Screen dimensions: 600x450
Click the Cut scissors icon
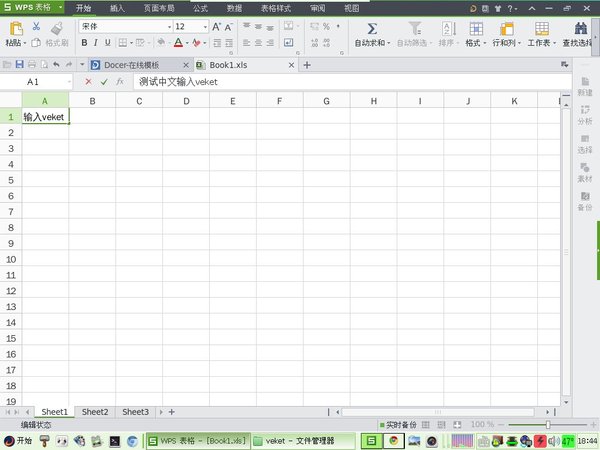(x=36, y=26)
